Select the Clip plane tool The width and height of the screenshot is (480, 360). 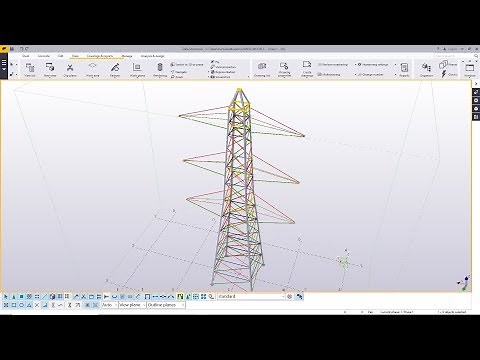[70, 69]
